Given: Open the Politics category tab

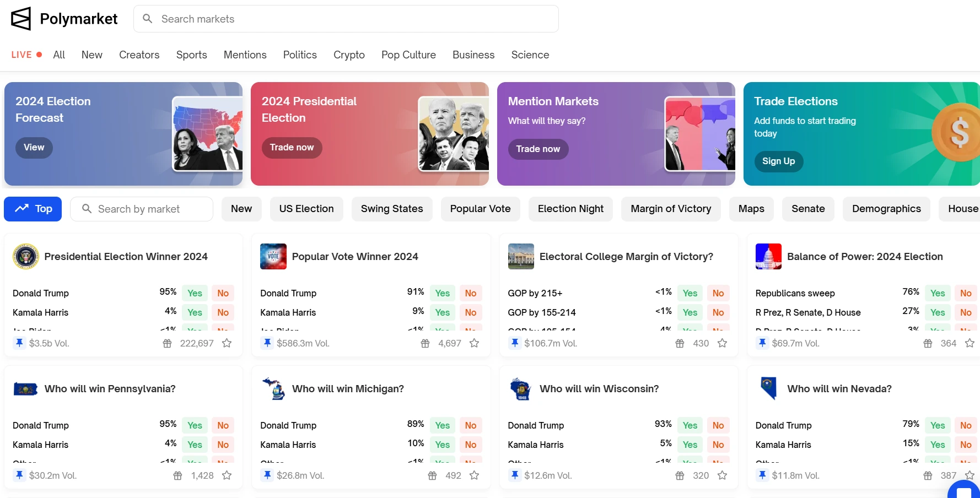Looking at the screenshot, I should [300, 55].
